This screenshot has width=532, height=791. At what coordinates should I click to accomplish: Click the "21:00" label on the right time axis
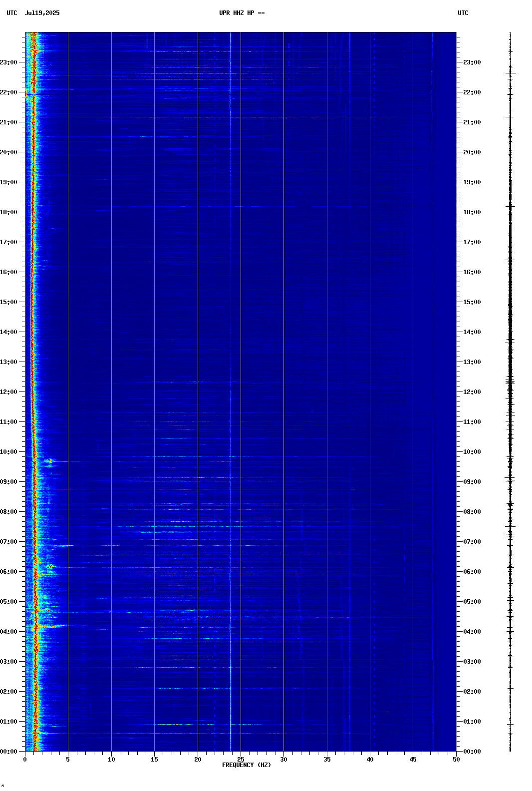click(x=472, y=122)
